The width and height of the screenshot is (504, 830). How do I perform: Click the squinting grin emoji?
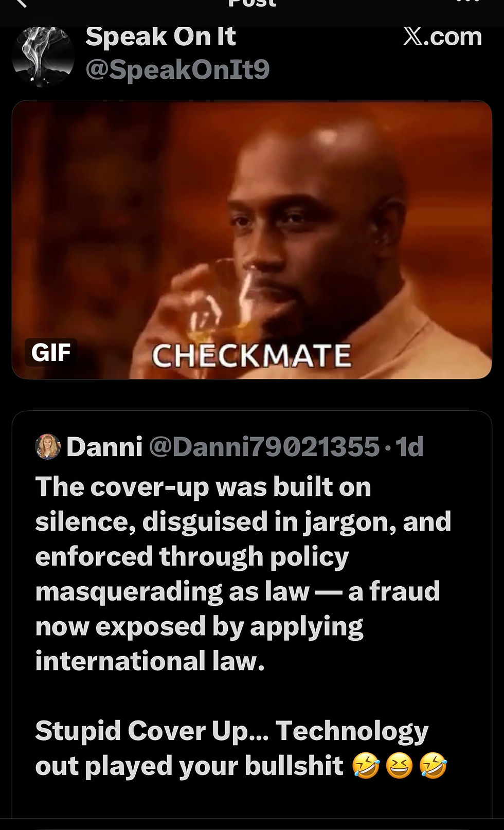[x=400, y=767]
